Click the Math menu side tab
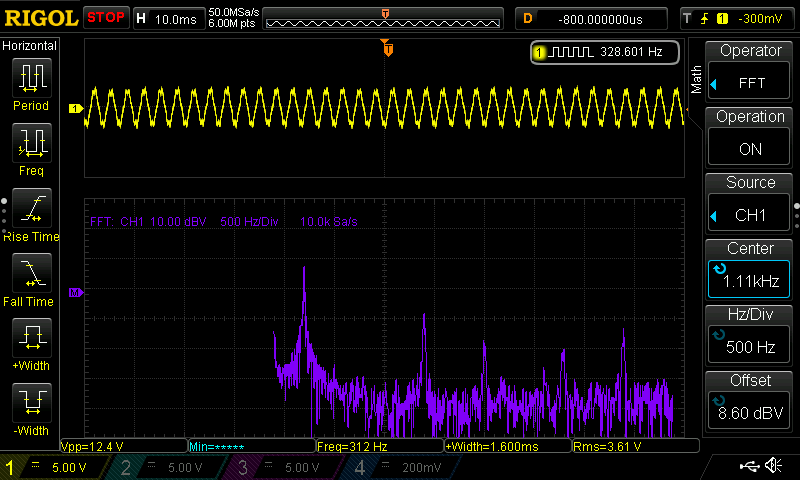Viewport: 800px width, 480px height. (696, 78)
